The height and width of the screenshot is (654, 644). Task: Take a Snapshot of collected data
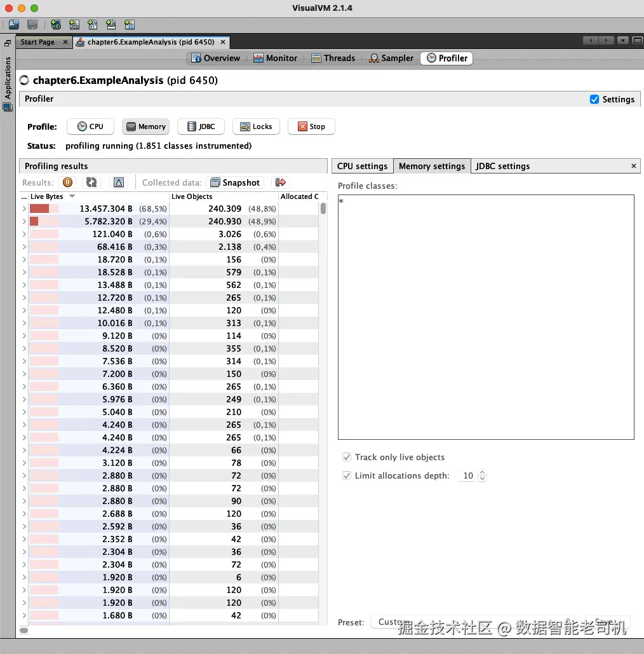coord(236,182)
